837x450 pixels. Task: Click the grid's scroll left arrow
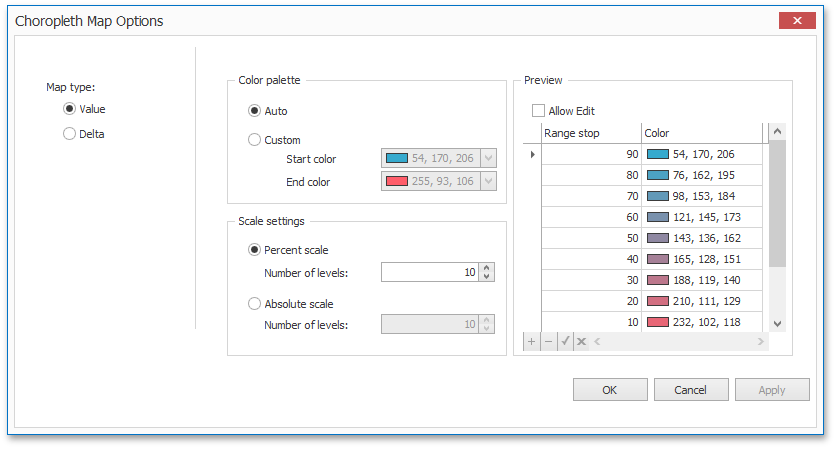[598, 342]
